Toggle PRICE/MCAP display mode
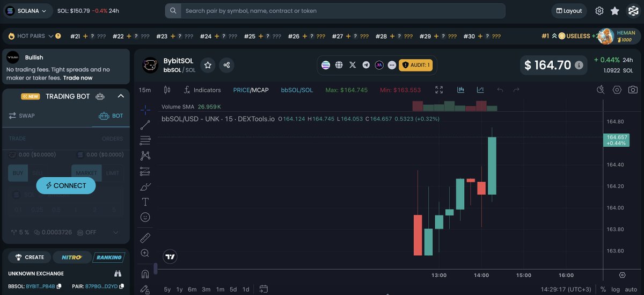 point(251,90)
